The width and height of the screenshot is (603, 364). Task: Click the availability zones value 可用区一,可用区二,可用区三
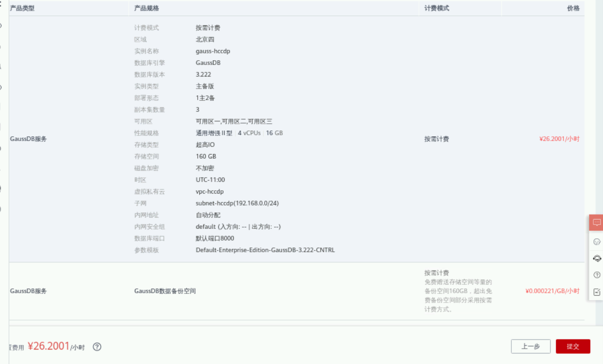point(234,121)
